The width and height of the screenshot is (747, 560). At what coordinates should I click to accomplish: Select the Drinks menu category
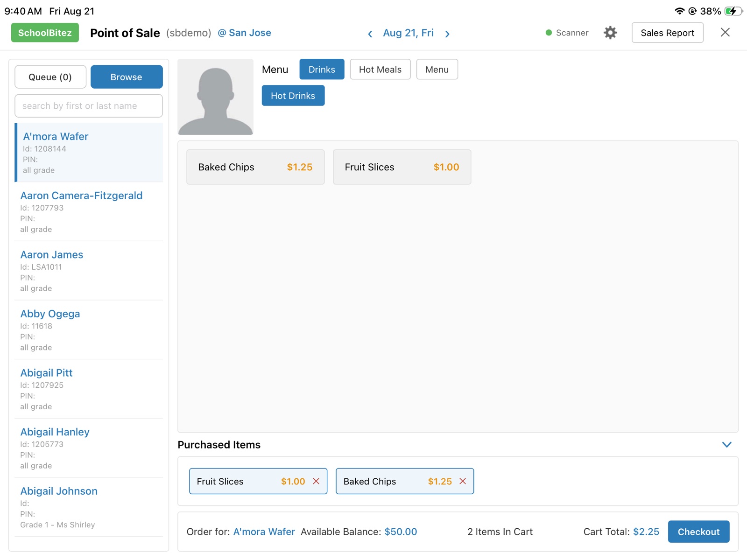(x=322, y=69)
